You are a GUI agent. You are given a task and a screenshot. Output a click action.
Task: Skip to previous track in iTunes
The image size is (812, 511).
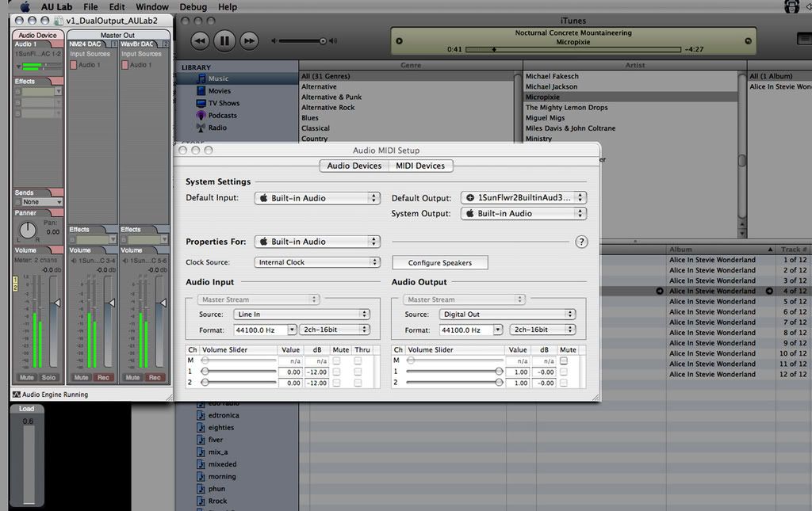coord(200,41)
